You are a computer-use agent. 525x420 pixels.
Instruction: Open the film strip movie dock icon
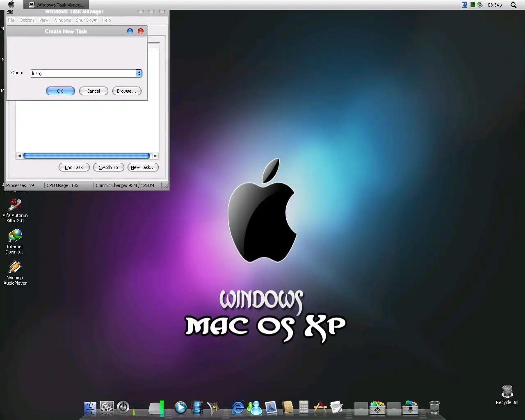click(197, 407)
